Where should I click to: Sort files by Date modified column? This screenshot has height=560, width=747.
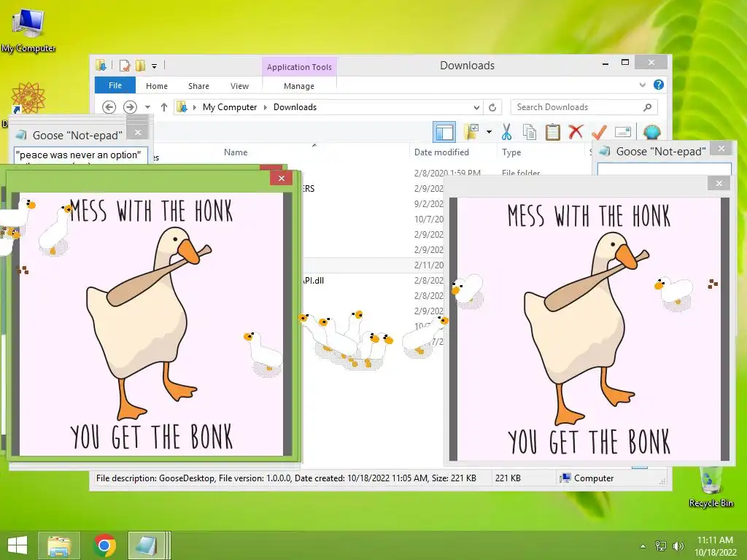click(441, 152)
